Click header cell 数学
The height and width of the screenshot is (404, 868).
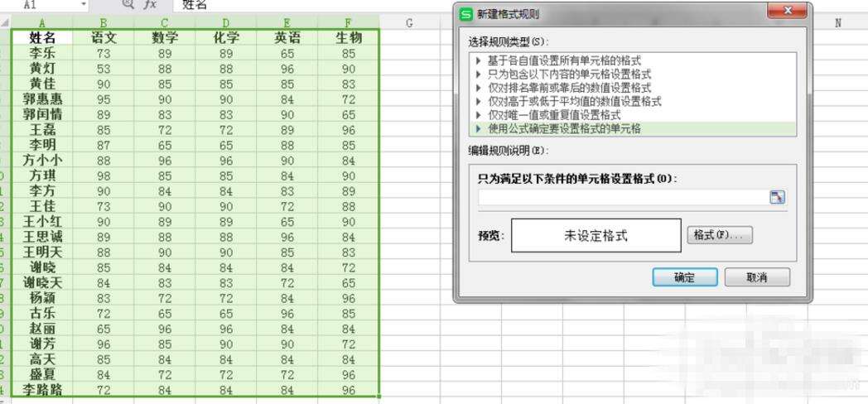coord(165,37)
